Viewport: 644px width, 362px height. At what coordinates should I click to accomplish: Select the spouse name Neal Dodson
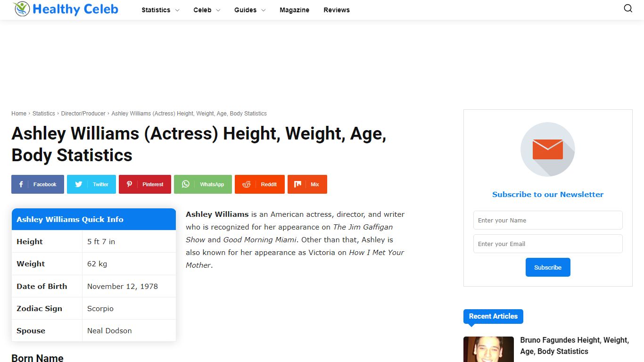(109, 330)
